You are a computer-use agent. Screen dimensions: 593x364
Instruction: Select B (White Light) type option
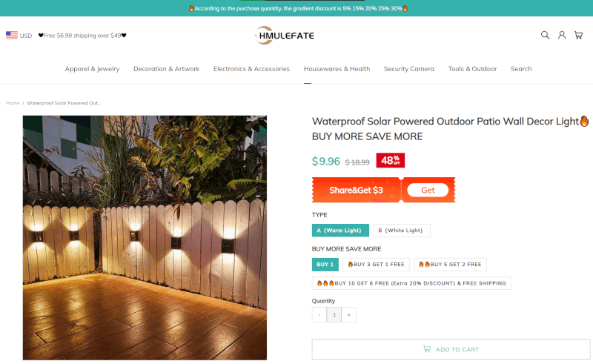click(x=401, y=231)
